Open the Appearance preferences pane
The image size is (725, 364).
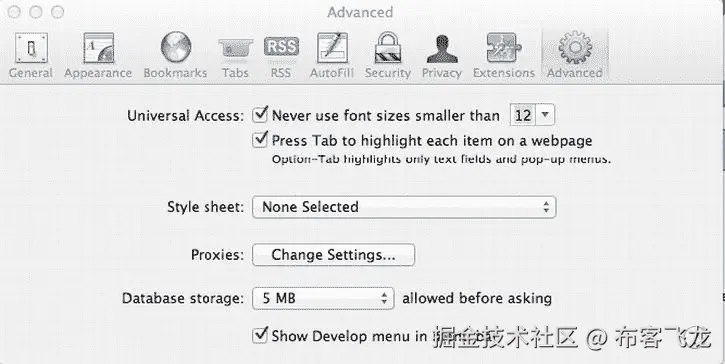[98, 55]
